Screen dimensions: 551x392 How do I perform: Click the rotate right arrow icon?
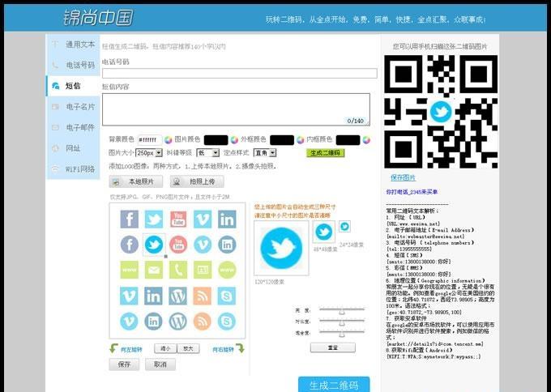click(240, 349)
